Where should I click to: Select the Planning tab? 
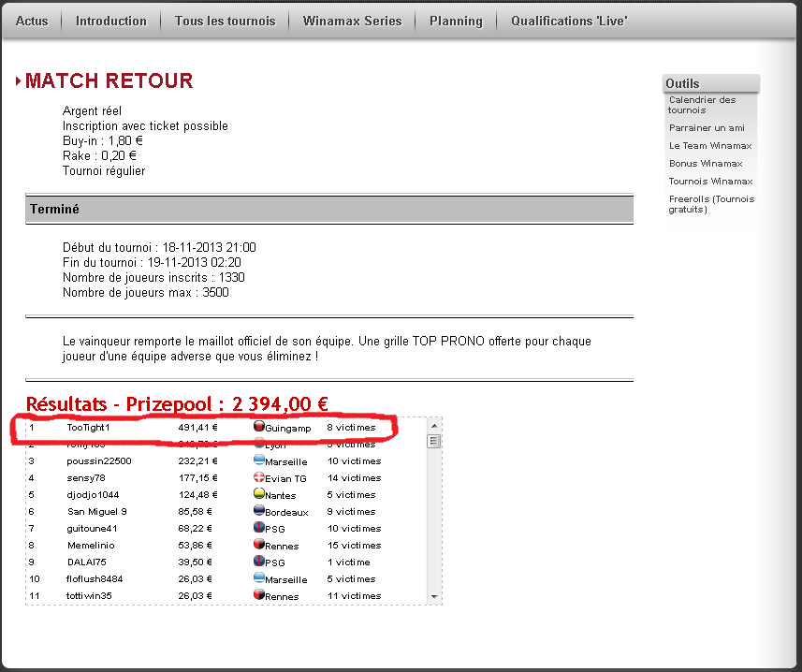[x=456, y=21]
